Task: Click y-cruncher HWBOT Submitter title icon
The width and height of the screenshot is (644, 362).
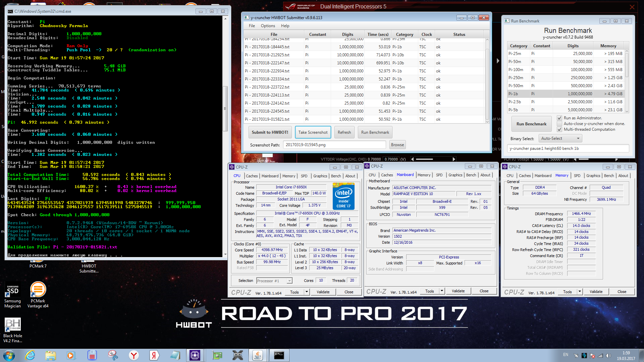Action: [247, 17]
